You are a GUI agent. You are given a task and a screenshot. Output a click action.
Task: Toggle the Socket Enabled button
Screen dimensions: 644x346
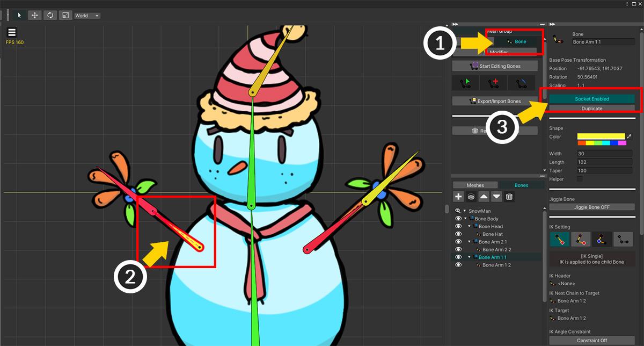[x=592, y=99]
